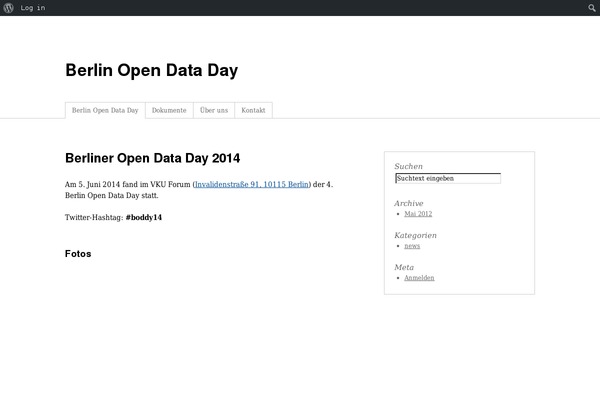The width and height of the screenshot is (600, 400).
Task: Open the Invalidenstraße 91, 10115 Berlin link
Action: coord(251,184)
